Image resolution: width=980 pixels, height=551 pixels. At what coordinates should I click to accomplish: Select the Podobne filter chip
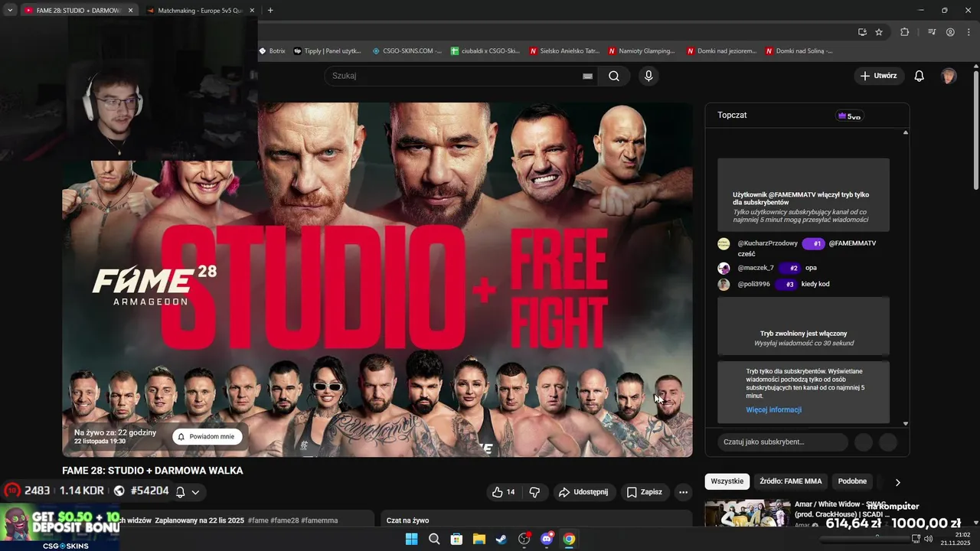pyautogui.click(x=853, y=481)
